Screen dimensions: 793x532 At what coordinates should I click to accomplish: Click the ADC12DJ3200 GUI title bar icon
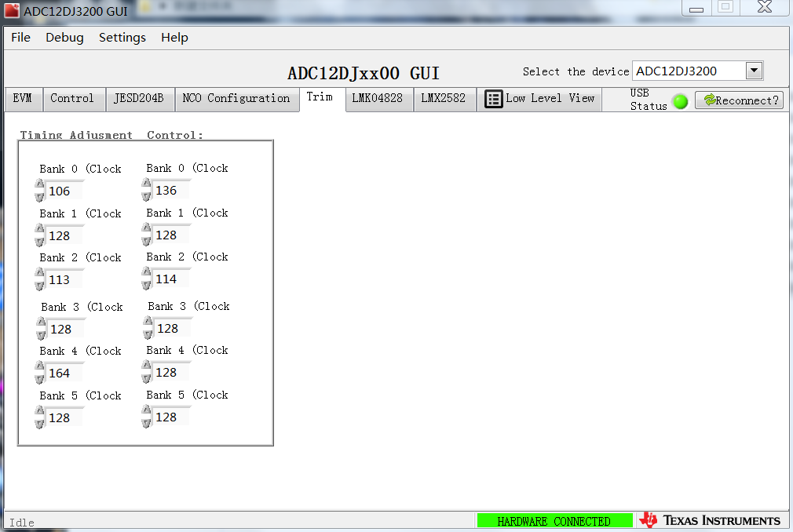pos(12,11)
